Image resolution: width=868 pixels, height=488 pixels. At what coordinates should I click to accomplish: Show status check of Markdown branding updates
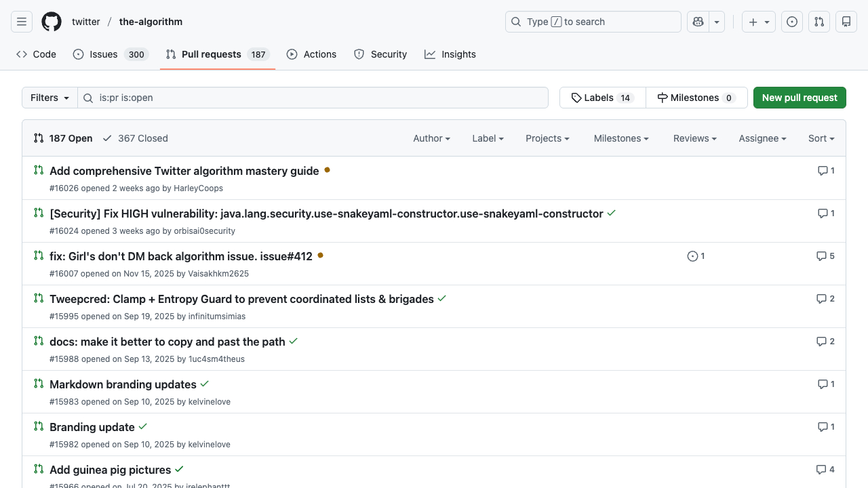[205, 384]
